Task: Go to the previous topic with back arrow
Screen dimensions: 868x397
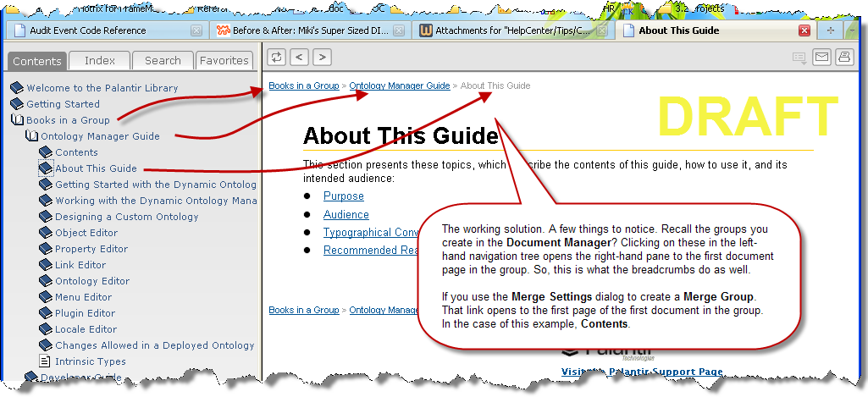Action: 299,57
